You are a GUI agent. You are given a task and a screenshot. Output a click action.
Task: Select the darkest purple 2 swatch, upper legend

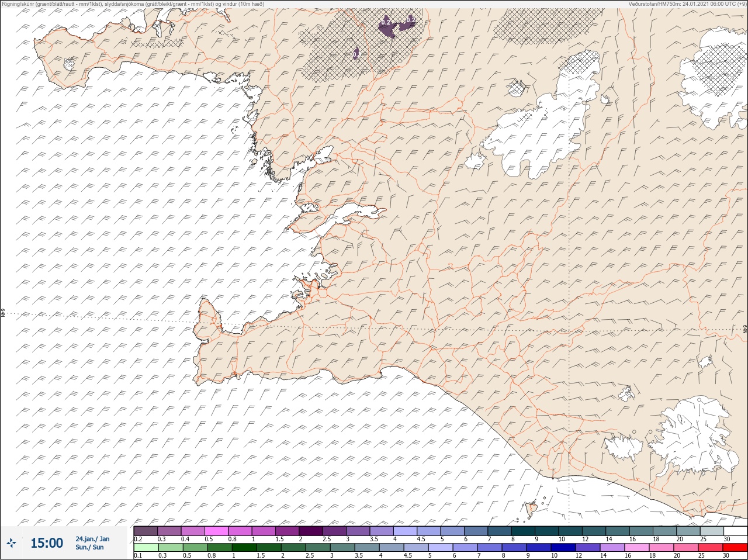point(311,531)
